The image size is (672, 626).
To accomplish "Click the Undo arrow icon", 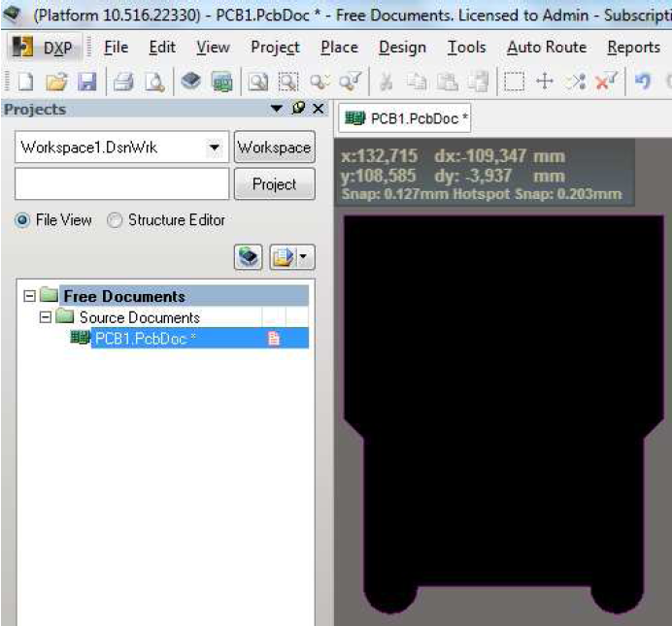I will pos(643,81).
